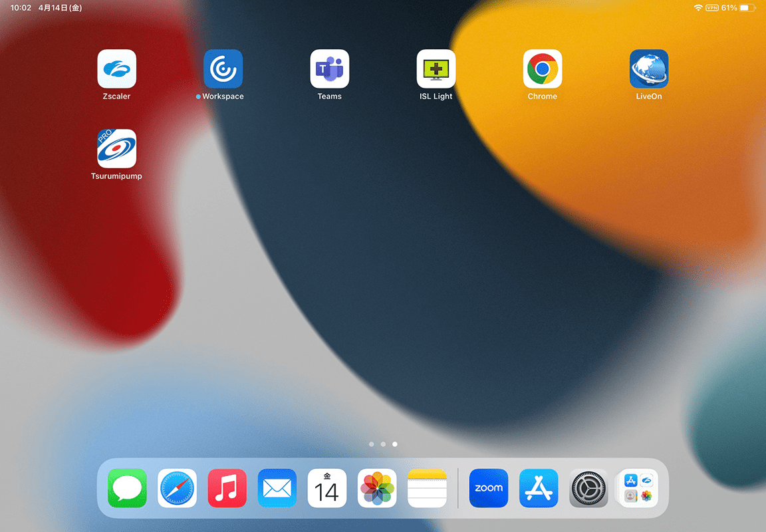Tap the VPN status indicator
The width and height of the screenshot is (766, 532).
pos(711,8)
